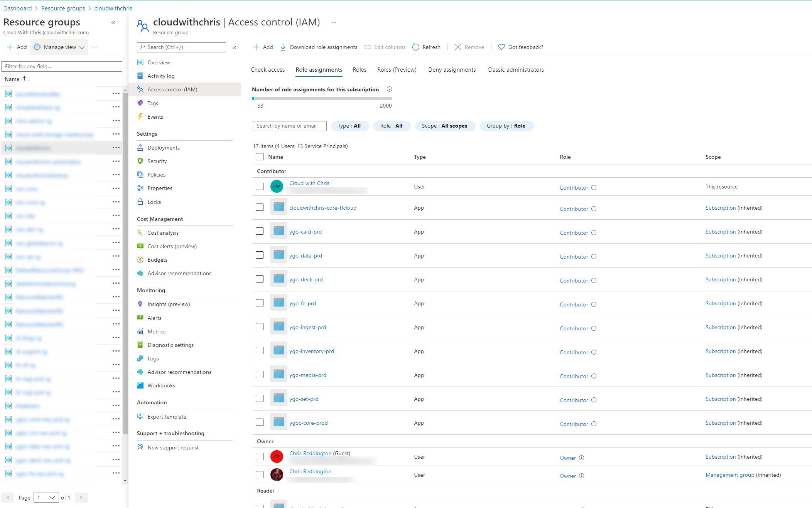Open Cost analysis in Cost Management
This screenshot has width=812, height=508.
[x=163, y=232]
